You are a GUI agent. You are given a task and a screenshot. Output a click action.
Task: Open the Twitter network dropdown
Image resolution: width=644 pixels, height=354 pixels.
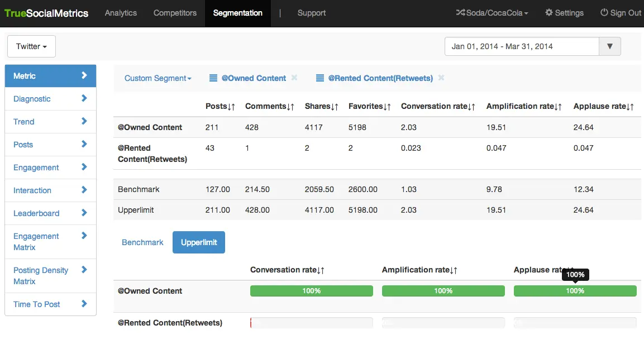[x=31, y=46]
